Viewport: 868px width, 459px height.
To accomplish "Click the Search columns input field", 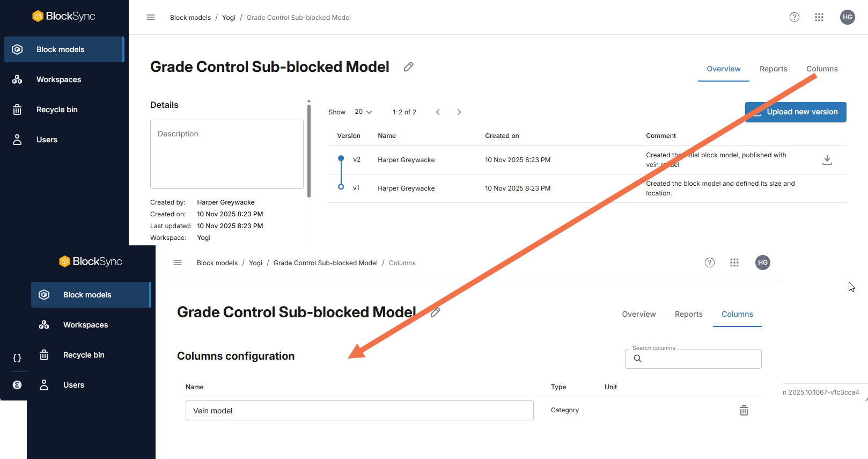I will coord(697,359).
